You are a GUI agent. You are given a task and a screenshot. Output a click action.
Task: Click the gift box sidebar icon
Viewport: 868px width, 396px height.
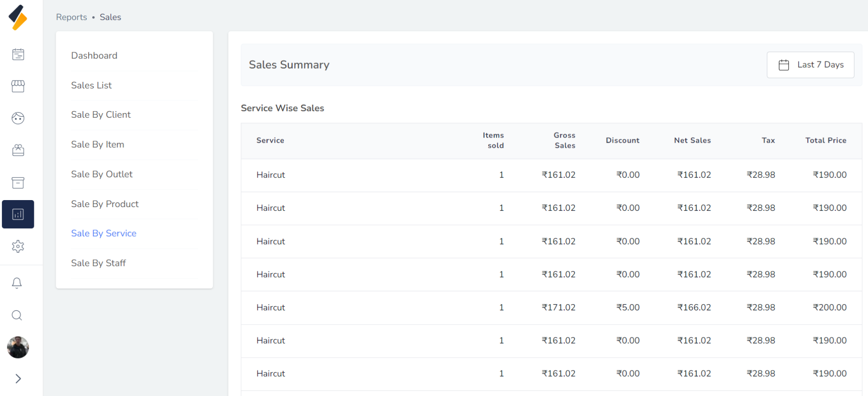click(x=18, y=150)
